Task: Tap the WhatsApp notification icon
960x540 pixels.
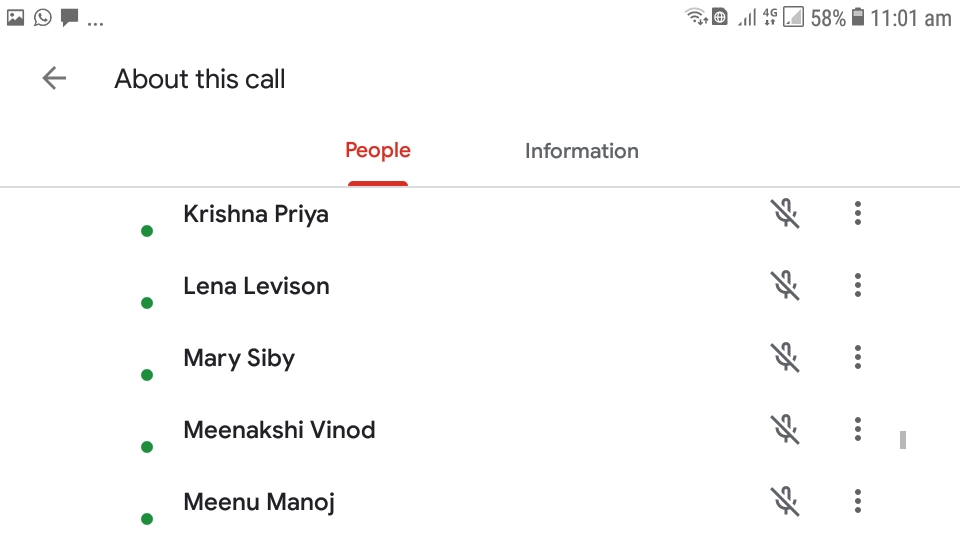Action: (x=42, y=17)
